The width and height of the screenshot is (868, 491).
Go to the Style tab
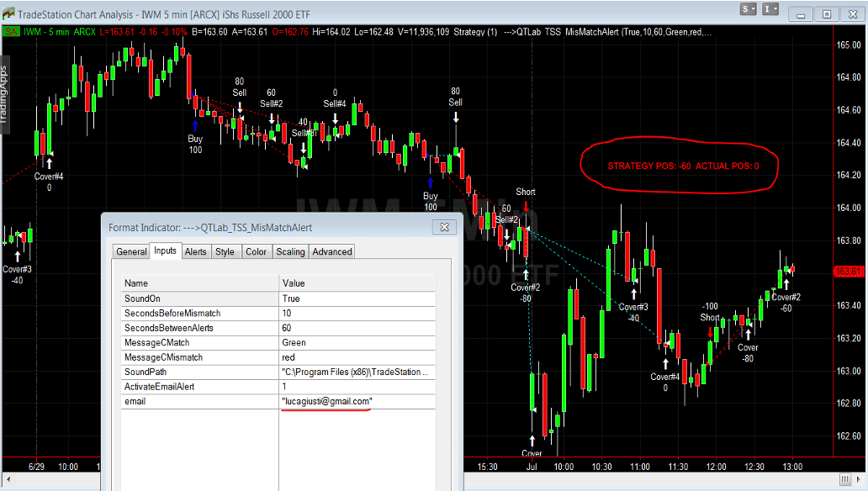click(x=225, y=252)
